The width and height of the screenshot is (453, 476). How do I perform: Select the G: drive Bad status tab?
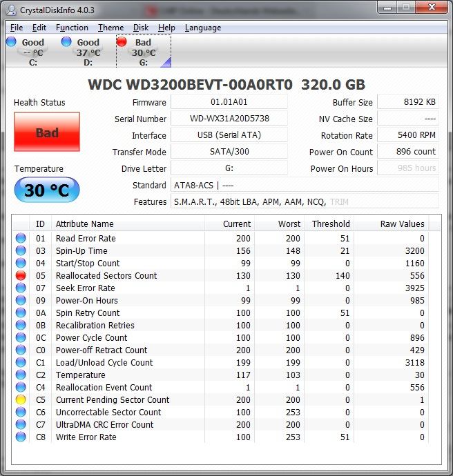coord(144,51)
